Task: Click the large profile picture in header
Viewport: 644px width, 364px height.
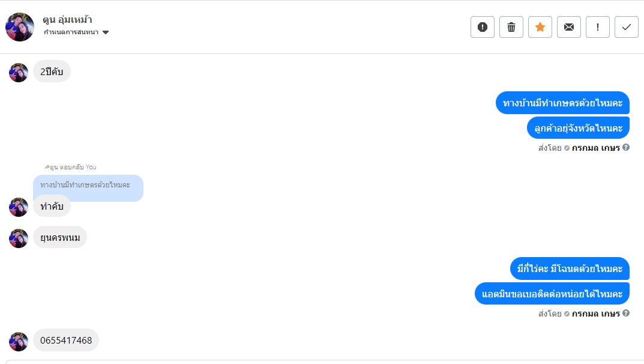Action: [x=20, y=27]
